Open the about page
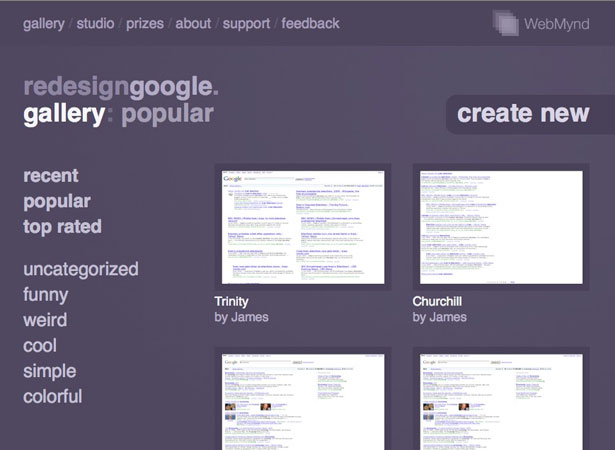Image resolution: width=615 pixels, height=450 pixels. pos(193,24)
